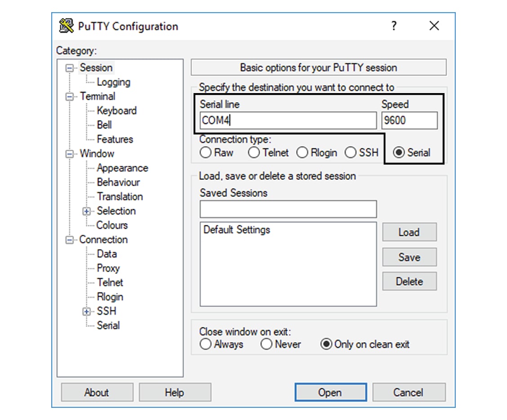Screen dimensions: 507x420
Task: Click the Saved Sessions name field
Action: (x=288, y=209)
